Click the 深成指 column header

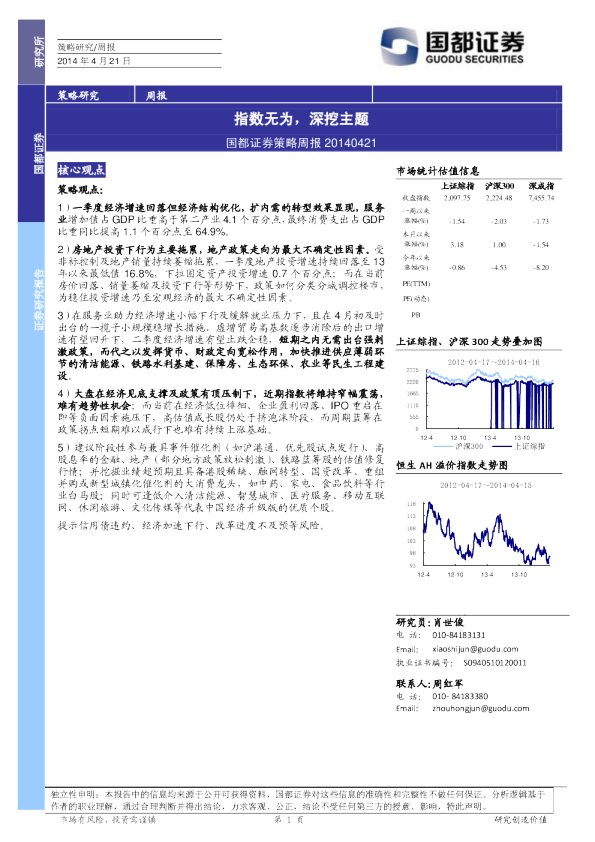point(541,186)
